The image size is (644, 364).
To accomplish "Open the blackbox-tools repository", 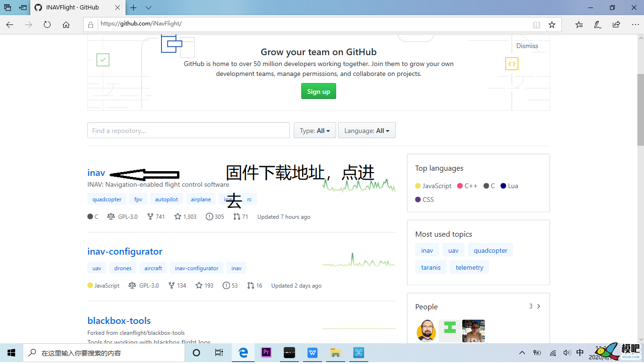I will point(119,321).
